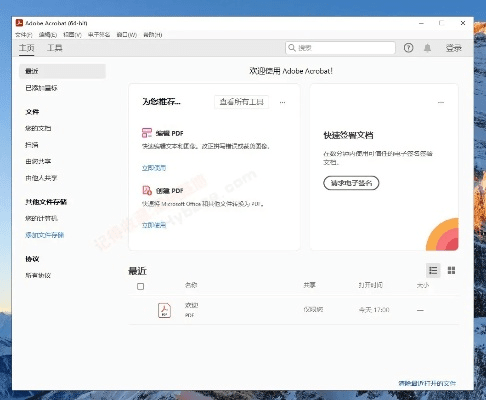The width and height of the screenshot is (486, 400).
Task: Open signature card more options (…)
Action: [x=441, y=102]
